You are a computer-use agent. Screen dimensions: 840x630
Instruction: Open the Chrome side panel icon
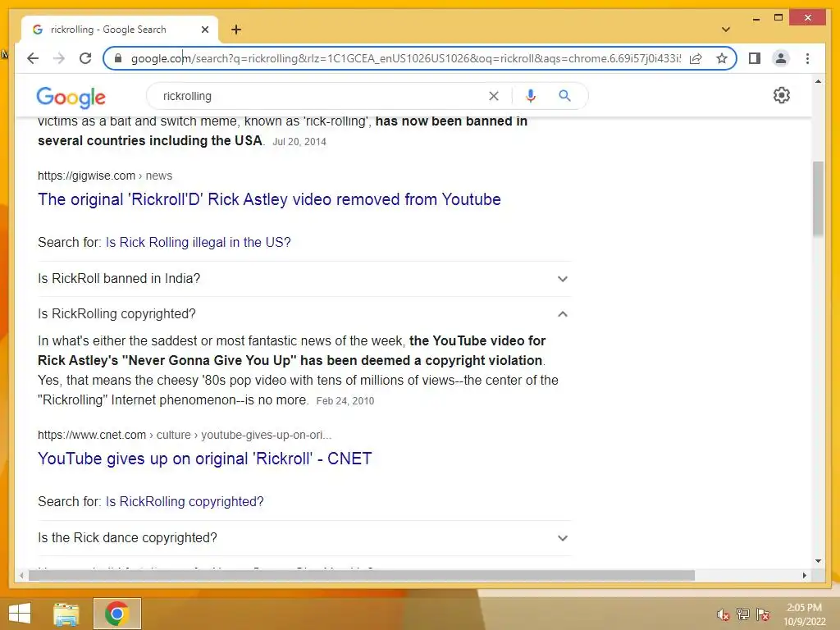tap(755, 58)
